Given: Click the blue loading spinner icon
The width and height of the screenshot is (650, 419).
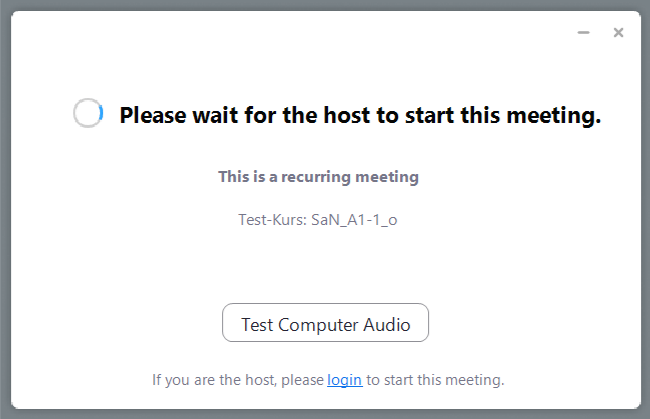Looking at the screenshot, I should [x=88, y=114].
